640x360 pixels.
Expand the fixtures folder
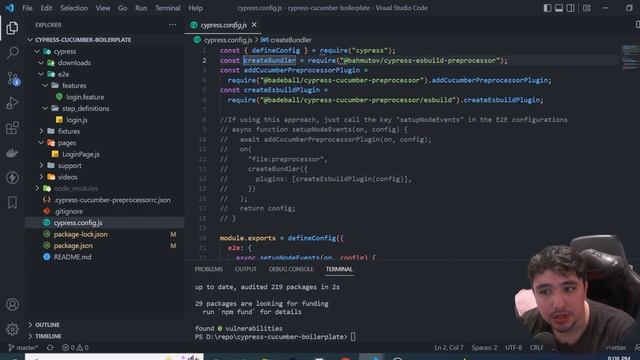(41, 131)
